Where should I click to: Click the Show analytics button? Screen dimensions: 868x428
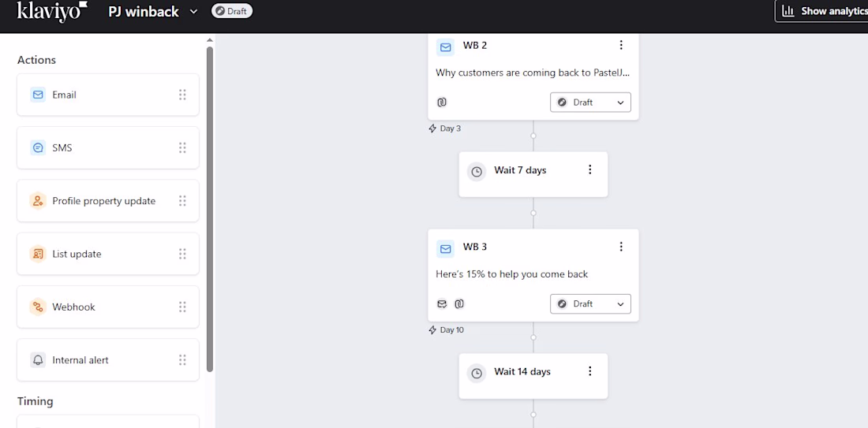click(x=824, y=11)
